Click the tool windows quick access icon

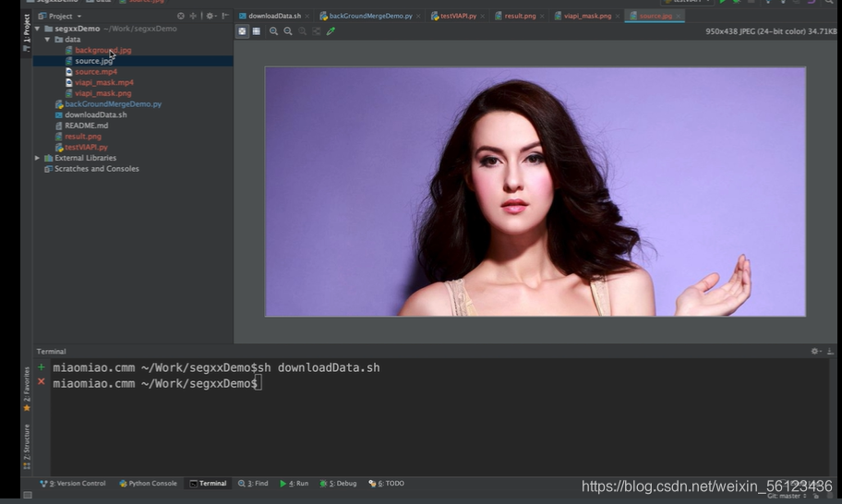pyautogui.click(x=28, y=495)
